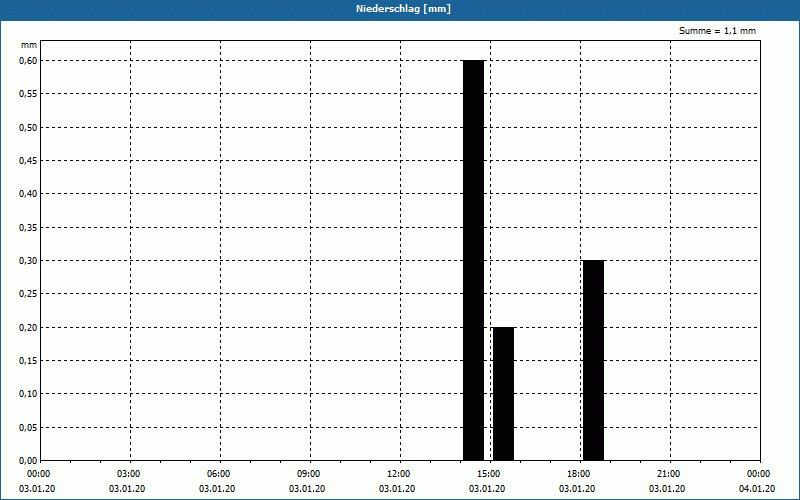800x500 pixels.
Task: Click the 21:00 time label
Action: point(669,474)
